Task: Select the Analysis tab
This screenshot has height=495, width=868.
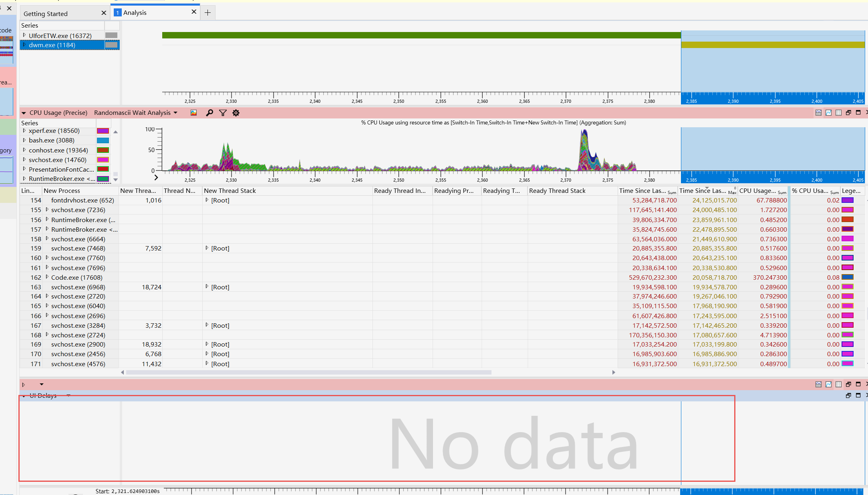Action: 136,12
